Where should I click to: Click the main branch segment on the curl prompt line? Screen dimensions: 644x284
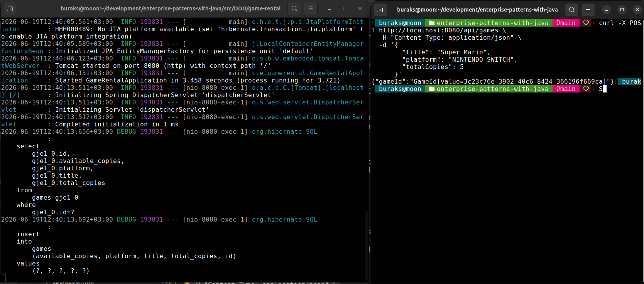tap(566, 23)
